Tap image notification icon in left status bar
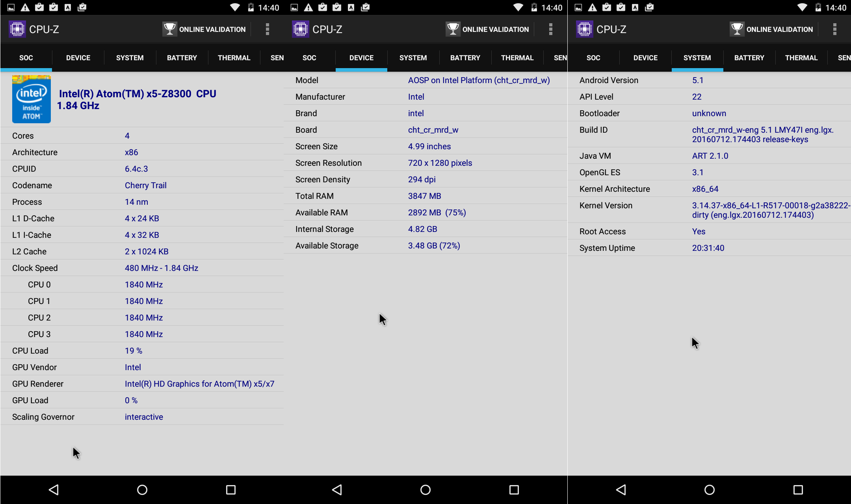Image resolution: width=851 pixels, height=504 pixels. pyautogui.click(x=11, y=7)
